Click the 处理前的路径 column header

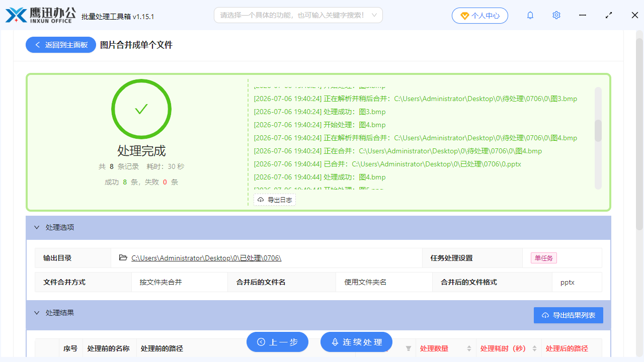pos(162,348)
